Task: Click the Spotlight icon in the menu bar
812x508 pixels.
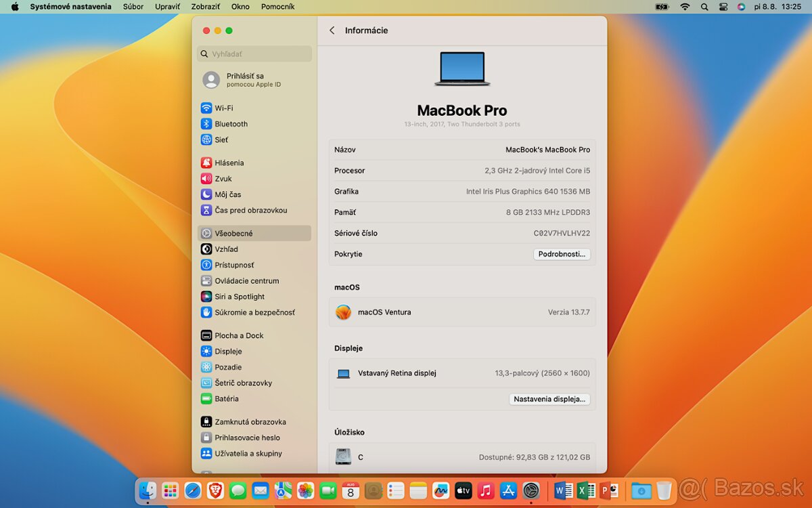Action: [704, 6]
